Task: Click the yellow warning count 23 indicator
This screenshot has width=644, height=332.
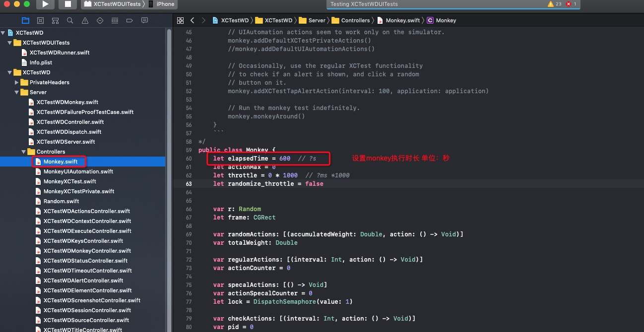Action: 555,4
